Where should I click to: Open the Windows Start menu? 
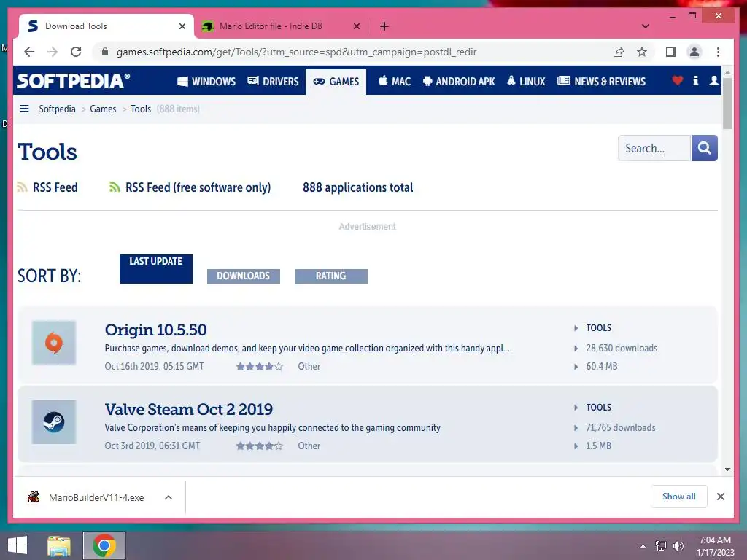point(18,545)
